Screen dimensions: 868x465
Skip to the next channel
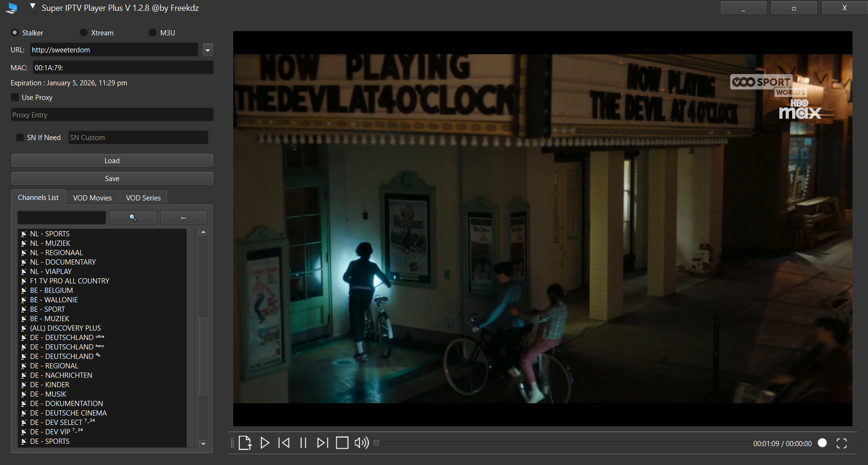click(x=323, y=443)
